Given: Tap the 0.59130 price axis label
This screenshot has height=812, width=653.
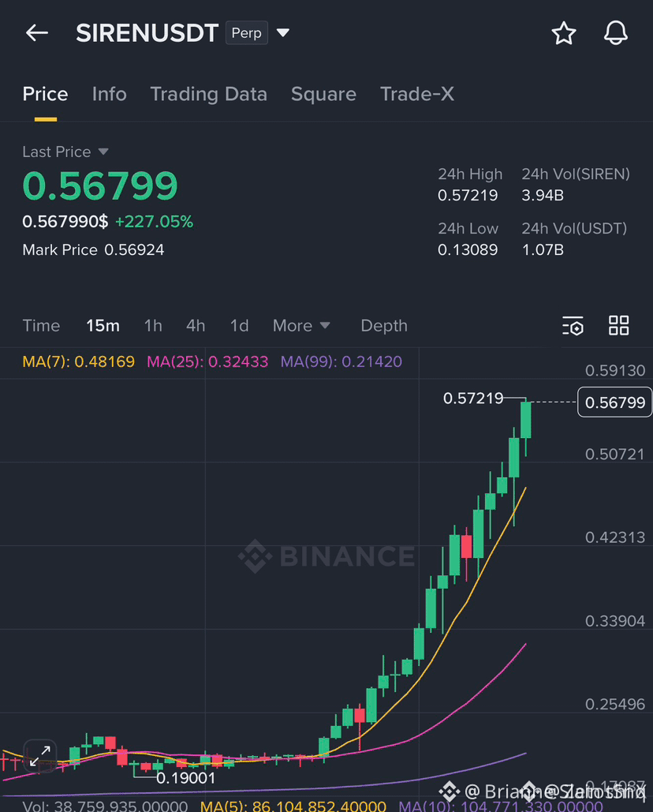Looking at the screenshot, I should 614,371.
